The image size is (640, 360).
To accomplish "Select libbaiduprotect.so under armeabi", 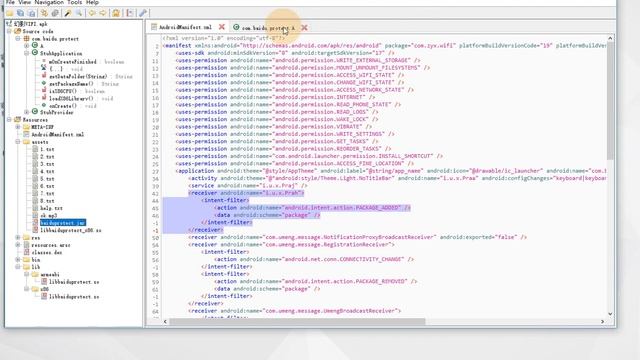I will 74,282.
